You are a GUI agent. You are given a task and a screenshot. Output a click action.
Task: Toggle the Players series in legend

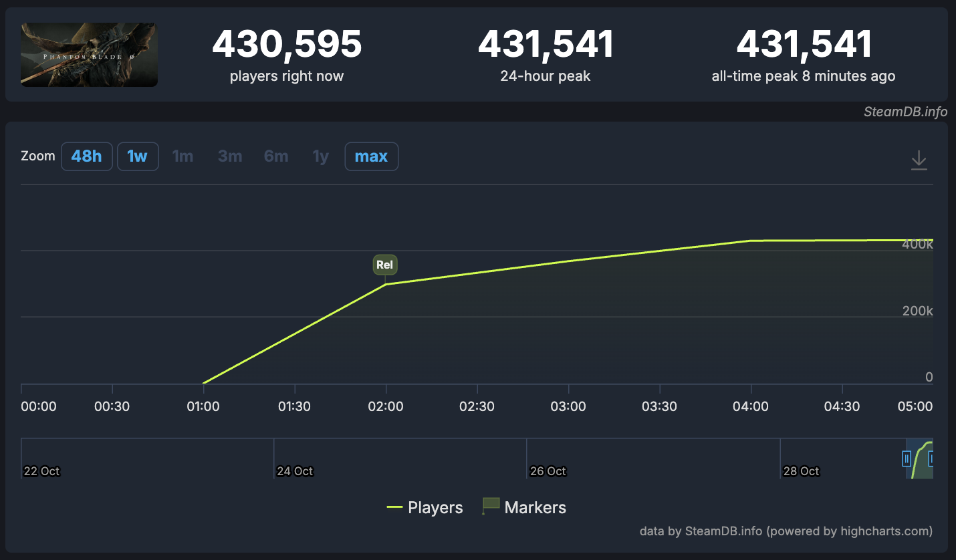pos(425,508)
